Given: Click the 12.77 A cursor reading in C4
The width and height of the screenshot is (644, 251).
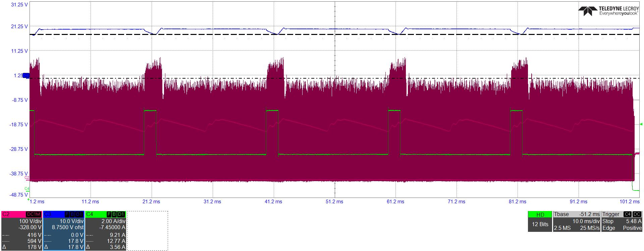Looking at the screenshot, I should coord(116,241).
